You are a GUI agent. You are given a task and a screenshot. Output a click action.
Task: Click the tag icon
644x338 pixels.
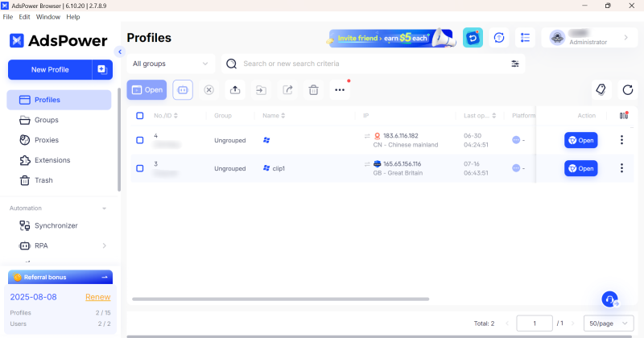(x=601, y=90)
